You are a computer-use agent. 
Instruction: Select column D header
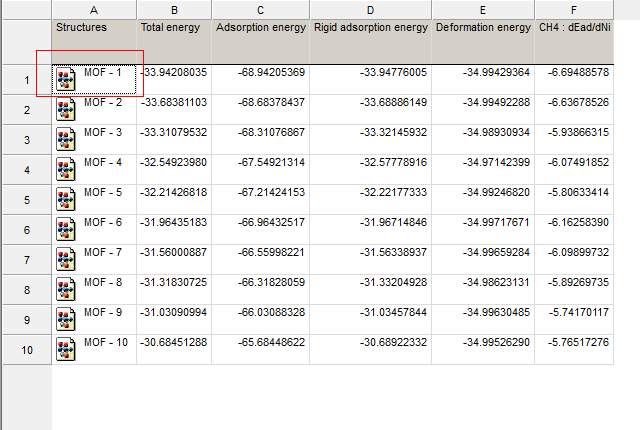point(371,10)
